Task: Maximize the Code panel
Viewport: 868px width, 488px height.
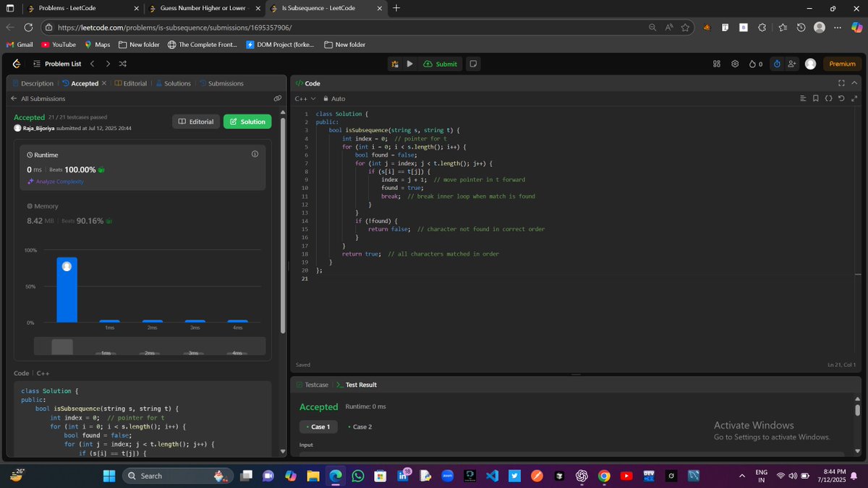Action: pyautogui.click(x=841, y=83)
